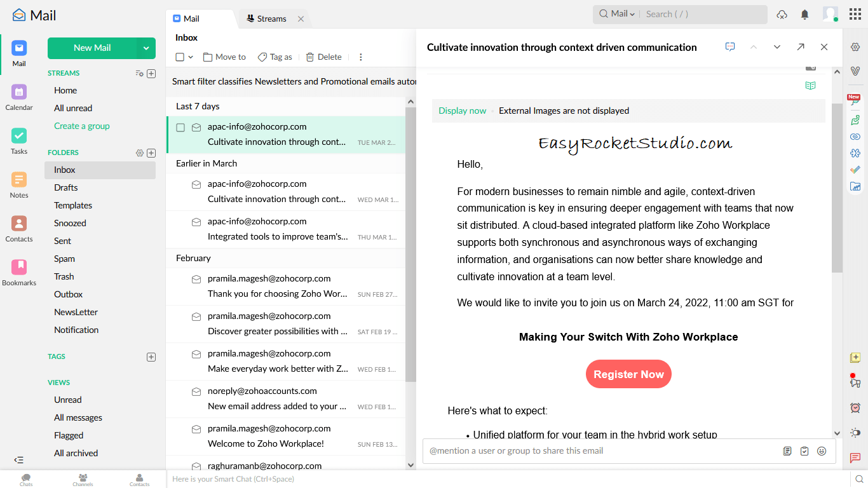Open the Contacts app in the left sidebar
868x488 pixels.
19,229
